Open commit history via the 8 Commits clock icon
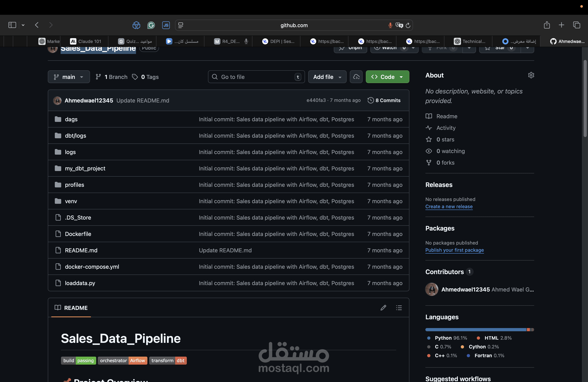Screen dimensions: 588x382 tap(371, 100)
